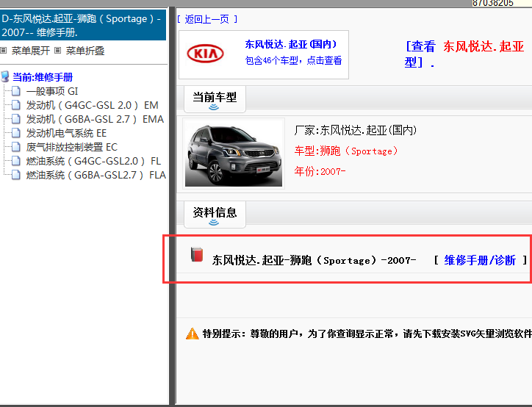The height and width of the screenshot is (407, 532).
Task: Open the 维修手册/诊断 link
Action: point(480,260)
